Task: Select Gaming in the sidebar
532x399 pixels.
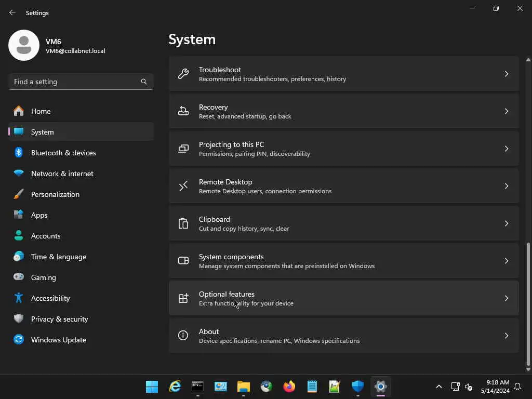Action: [x=81, y=277]
